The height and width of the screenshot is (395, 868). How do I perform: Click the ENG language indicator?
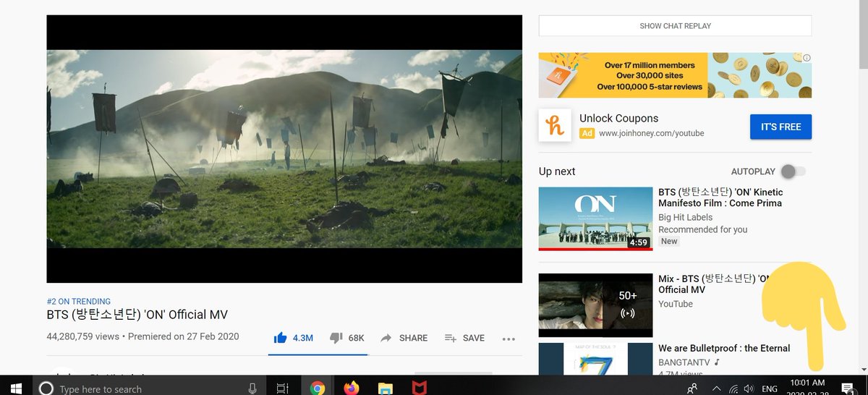tap(770, 389)
